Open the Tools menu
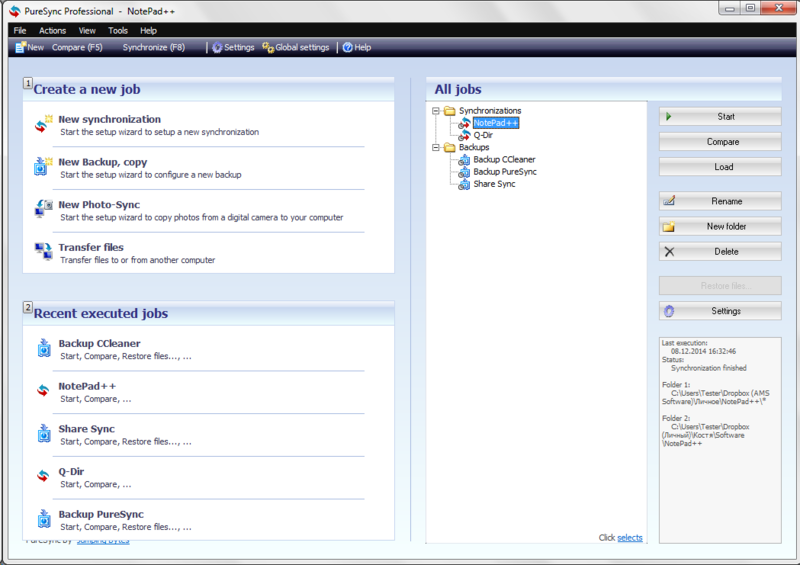Screen dimensions: 800x565 (x=118, y=31)
